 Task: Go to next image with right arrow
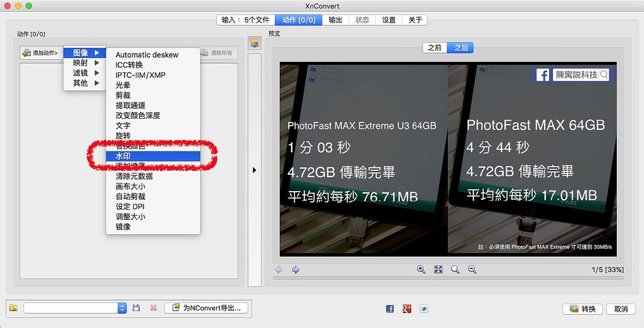coord(296,270)
